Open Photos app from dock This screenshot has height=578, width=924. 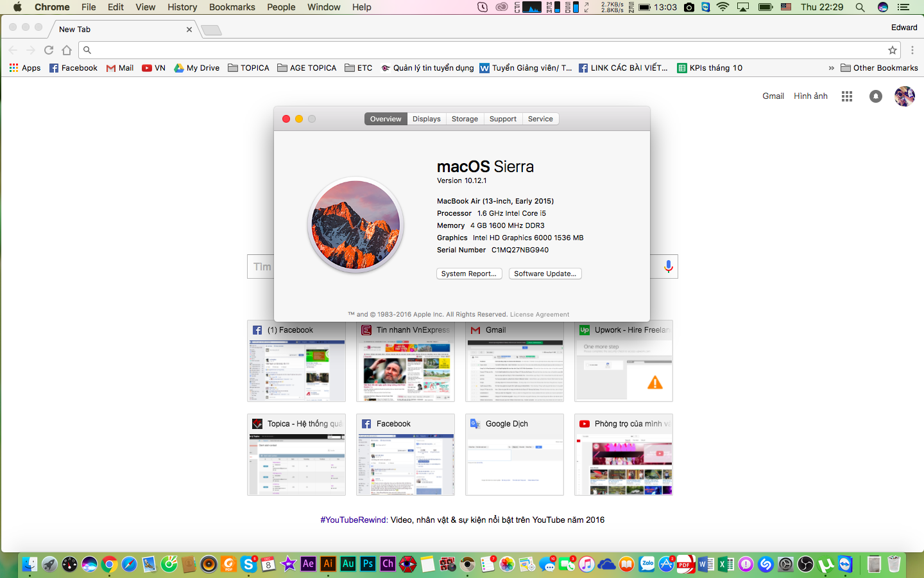coord(507,565)
